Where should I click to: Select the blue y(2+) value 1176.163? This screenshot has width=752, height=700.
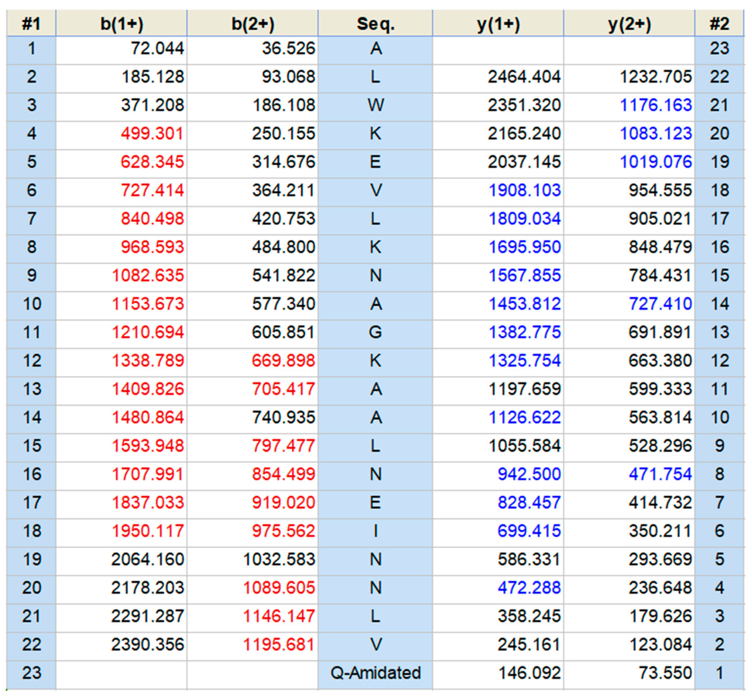[656, 105]
